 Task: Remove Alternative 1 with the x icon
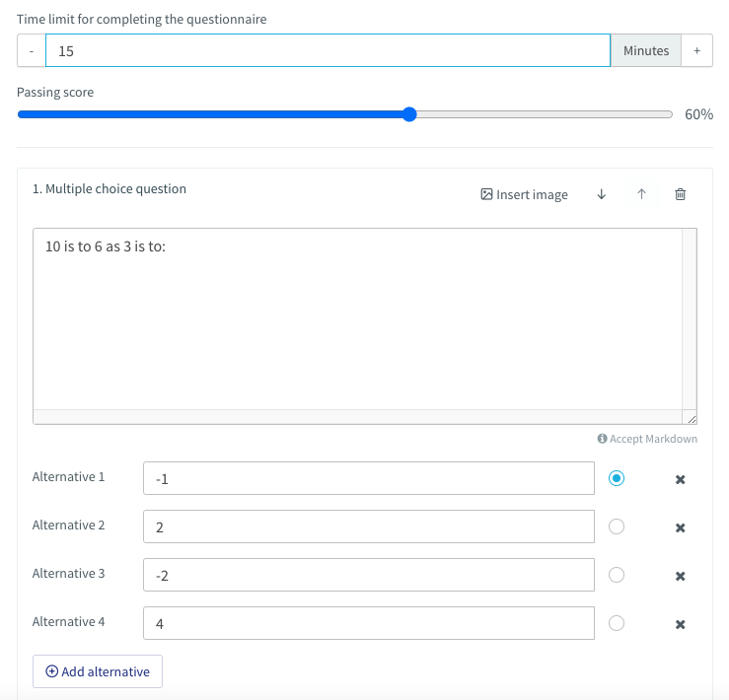(x=681, y=479)
